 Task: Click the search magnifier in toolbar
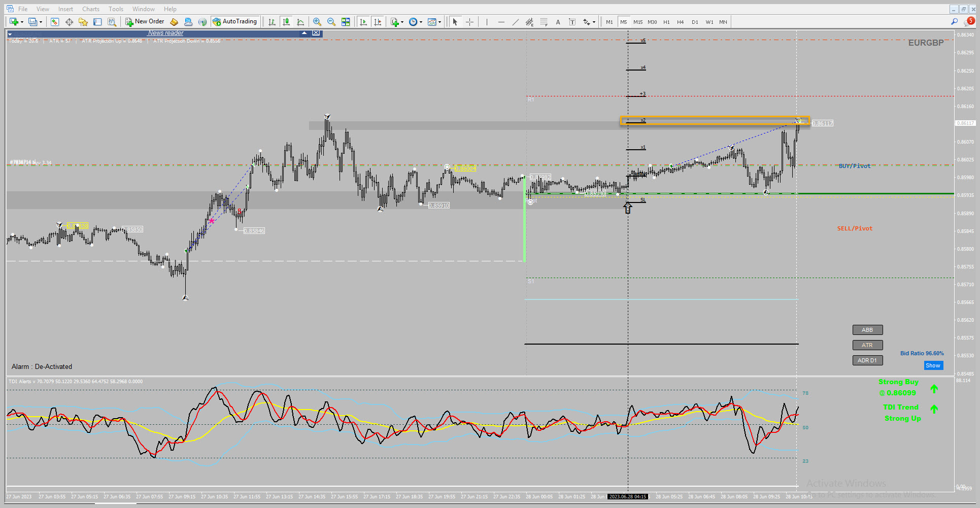point(954,22)
